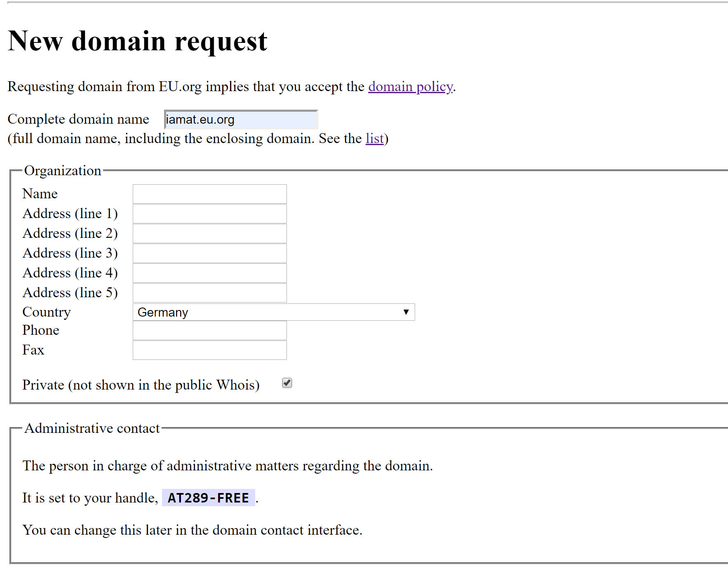Click the Address (line 2) input
The width and height of the screenshot is (728, 573).
[209, 233]
